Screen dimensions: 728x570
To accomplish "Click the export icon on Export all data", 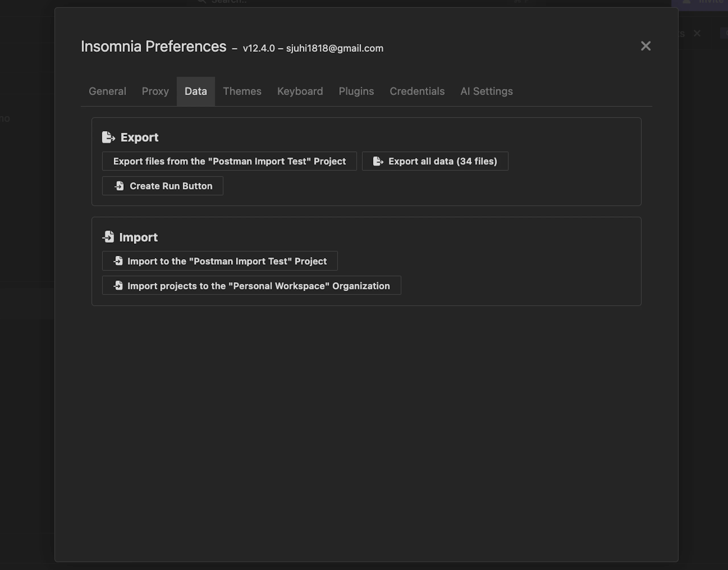I will [378, 161].
